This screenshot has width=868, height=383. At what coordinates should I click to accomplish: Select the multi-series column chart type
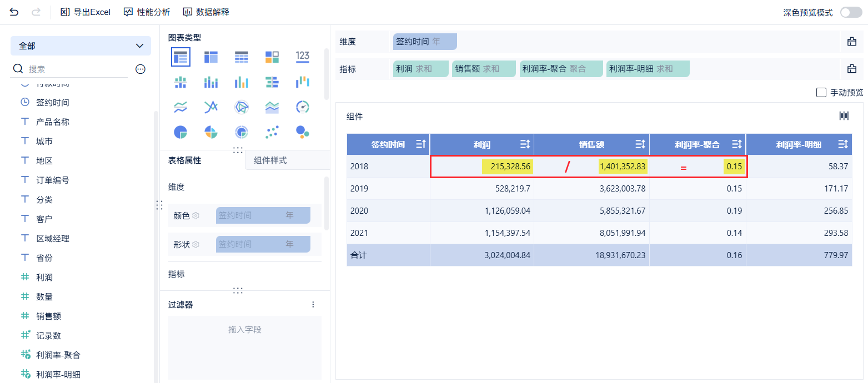242,82
